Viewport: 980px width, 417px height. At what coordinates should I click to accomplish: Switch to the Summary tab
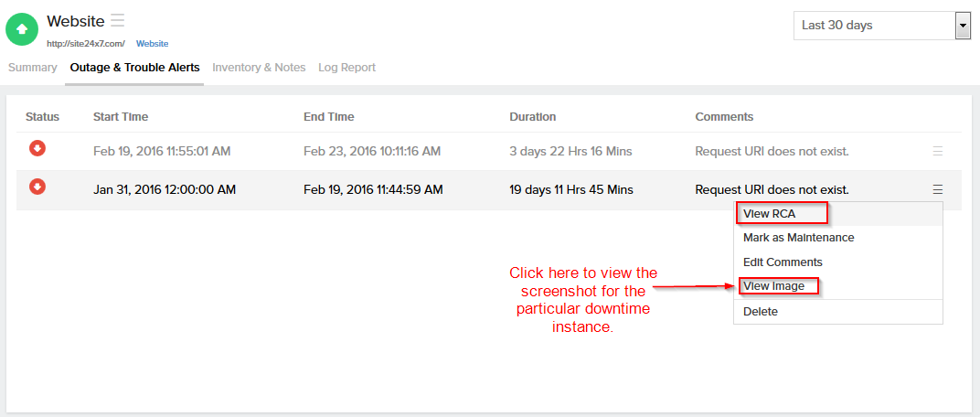[x=33, y=68]
